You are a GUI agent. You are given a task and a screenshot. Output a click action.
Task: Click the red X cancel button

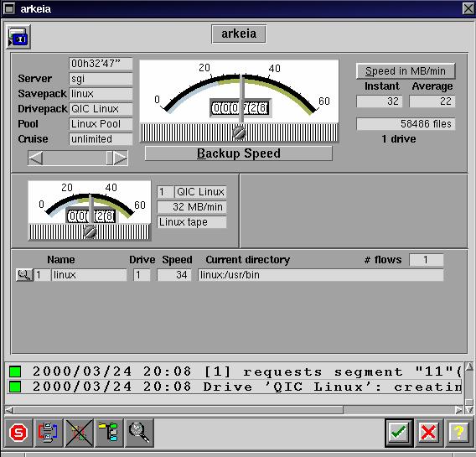point(428,433)
